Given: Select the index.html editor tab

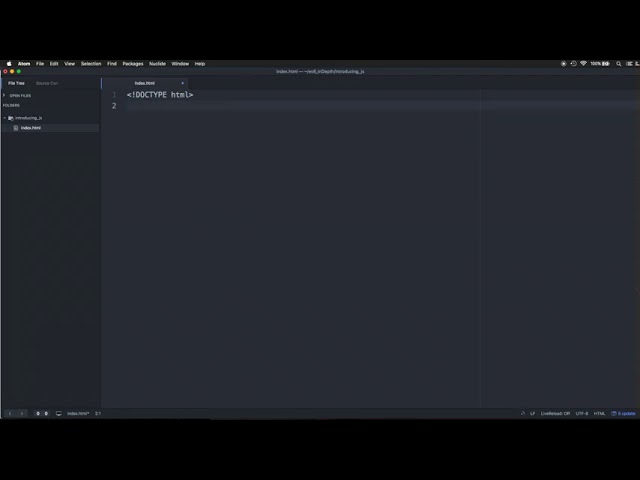Looking at the screenshot, I should click(144, 83).
